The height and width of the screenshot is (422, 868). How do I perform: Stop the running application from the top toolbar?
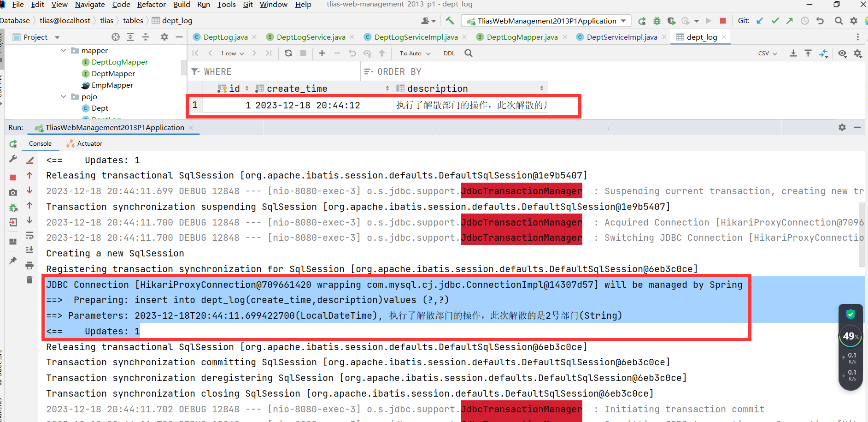pyautogui.click(x=723, y=21)
